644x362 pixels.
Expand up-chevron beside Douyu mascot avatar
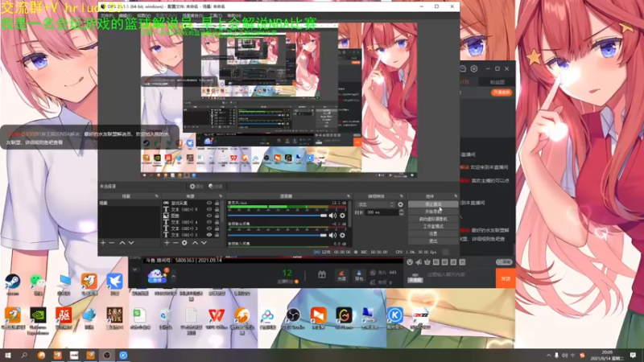pyautogui.click(x=174, y=277)
